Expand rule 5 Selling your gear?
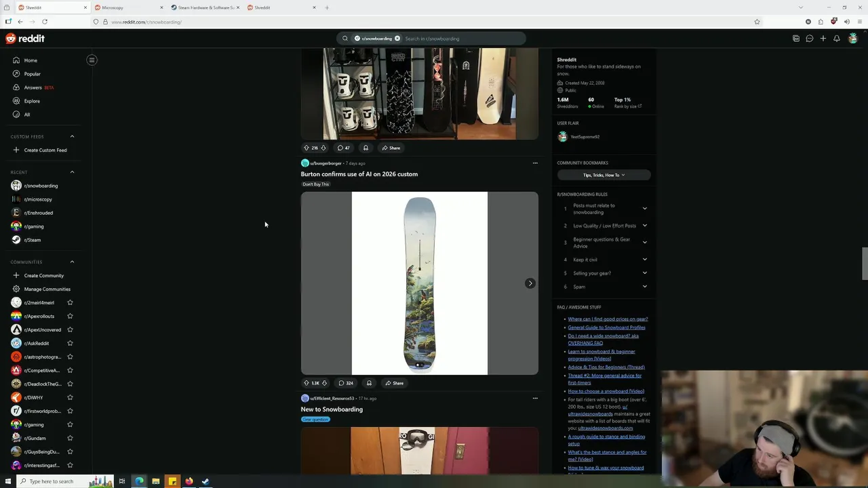Image resolution: width=868 pixels, height=488 pixels. point(644,273)
